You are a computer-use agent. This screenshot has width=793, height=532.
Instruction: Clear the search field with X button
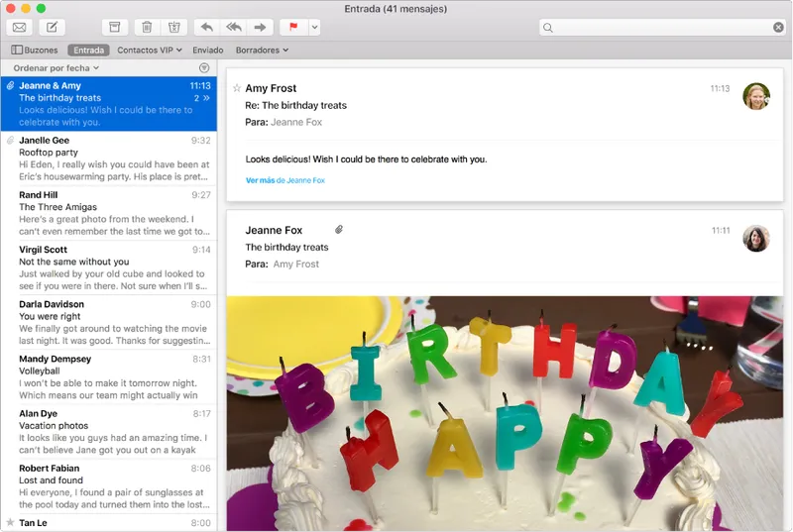coord(778,28)
